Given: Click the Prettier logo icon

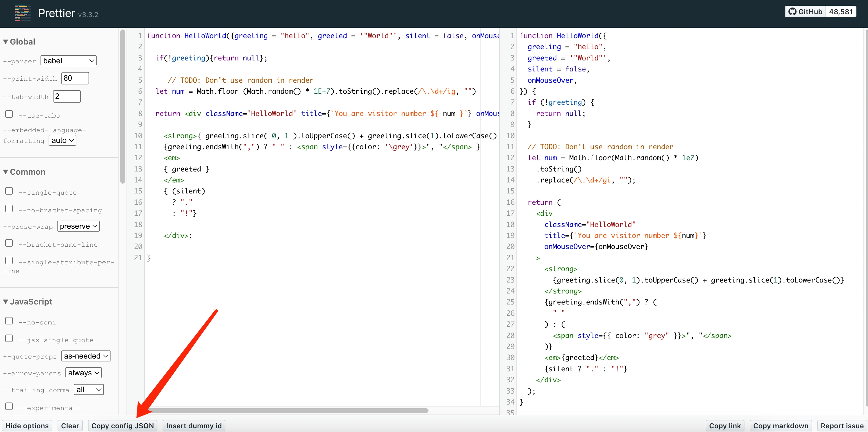Looking at the screenshot, I should point(22,13).
